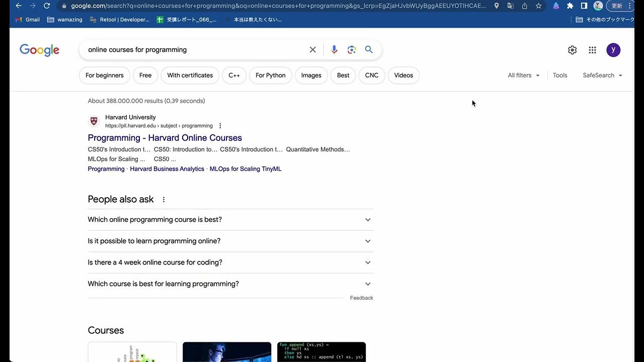The width and height of the screenshot is (644, 362).
Task: Open the purple crystal extension icon
Action: click(556, 6)
